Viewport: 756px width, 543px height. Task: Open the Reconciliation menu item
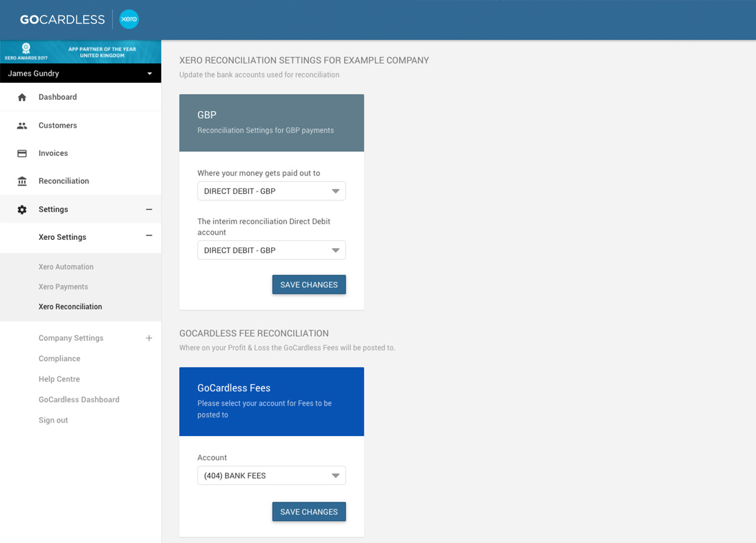(x=64, y=181)
